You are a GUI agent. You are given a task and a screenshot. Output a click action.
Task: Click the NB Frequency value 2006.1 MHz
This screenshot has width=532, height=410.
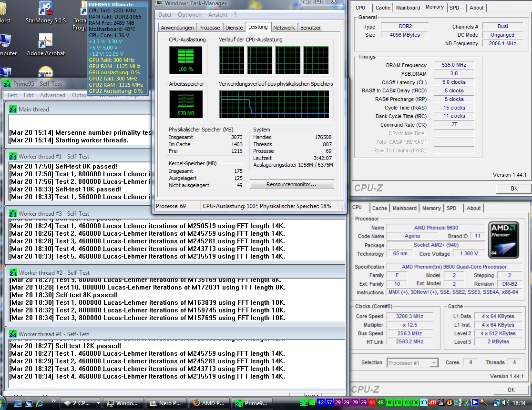point(502,43)
